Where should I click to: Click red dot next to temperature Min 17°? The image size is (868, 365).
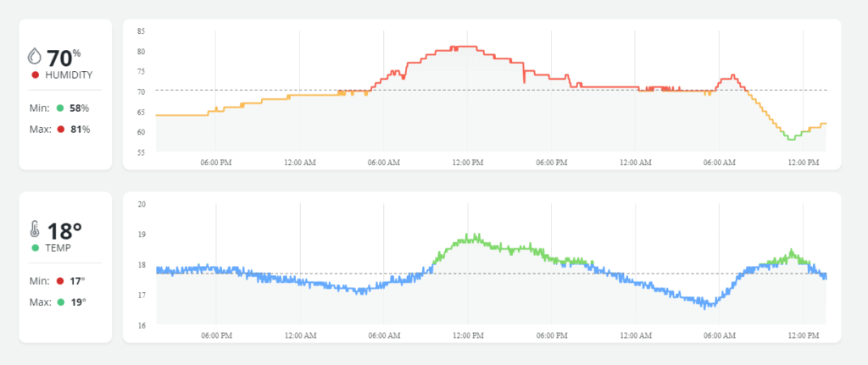(x=60, y=280)
